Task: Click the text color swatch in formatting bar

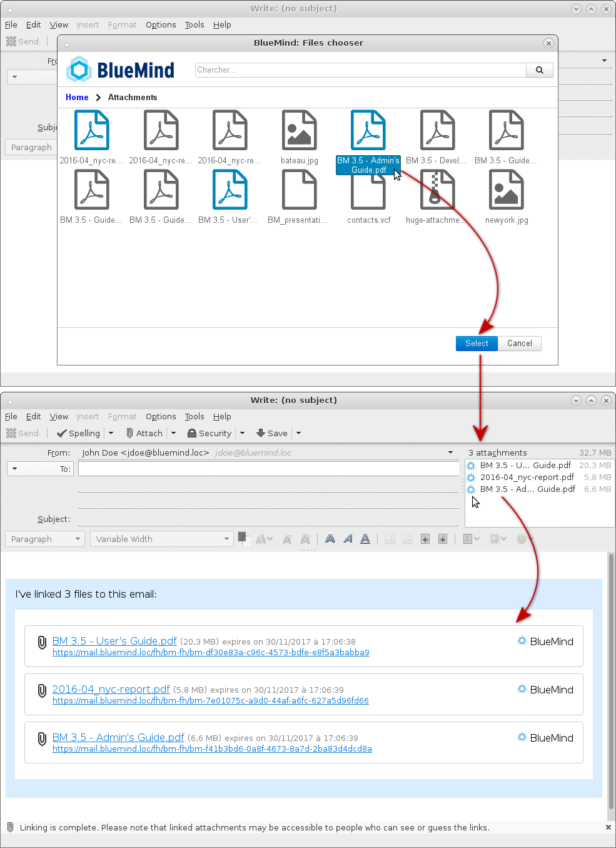Action: (243, 538)
